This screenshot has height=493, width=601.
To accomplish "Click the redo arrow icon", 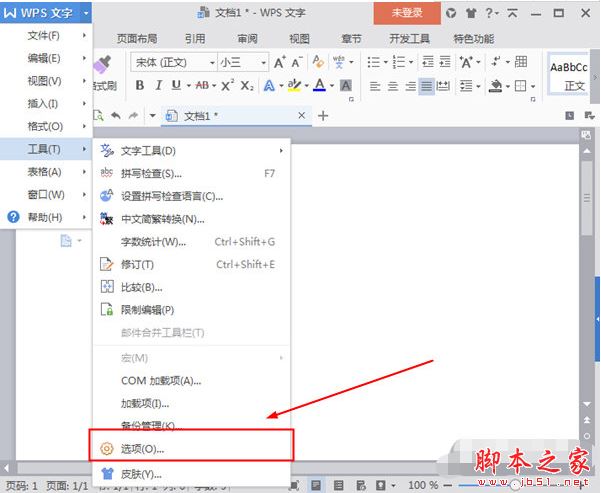I will pyautogui.click(x=133, y=115).
